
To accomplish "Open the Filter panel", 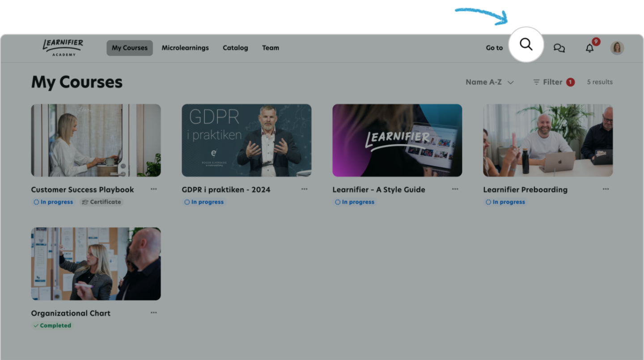I will tap(554, 82).
